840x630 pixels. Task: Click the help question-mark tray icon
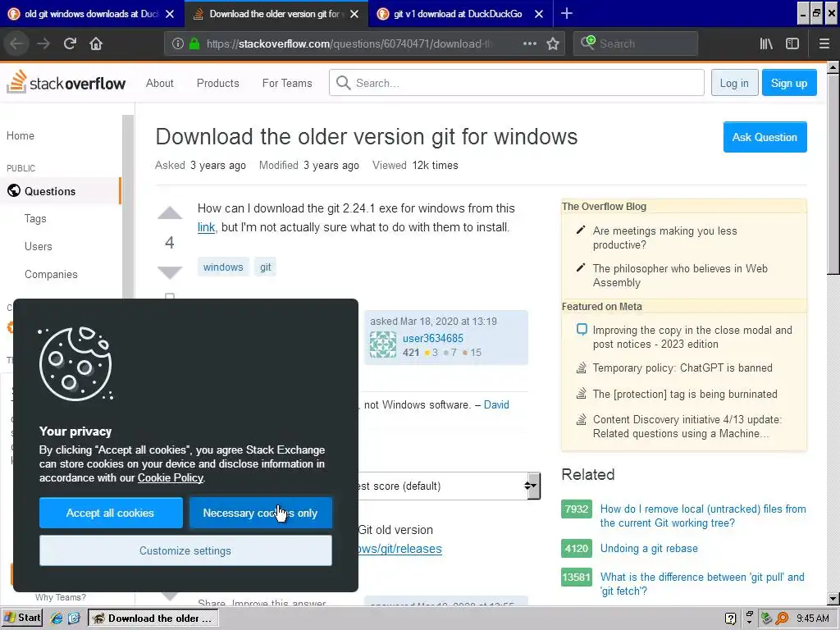click(730, 619)
